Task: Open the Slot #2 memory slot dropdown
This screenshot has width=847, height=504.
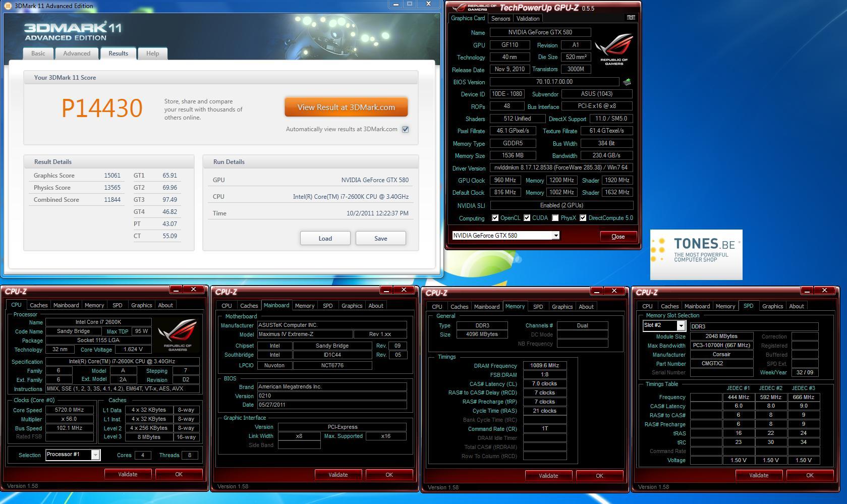Action: (681, 326)
